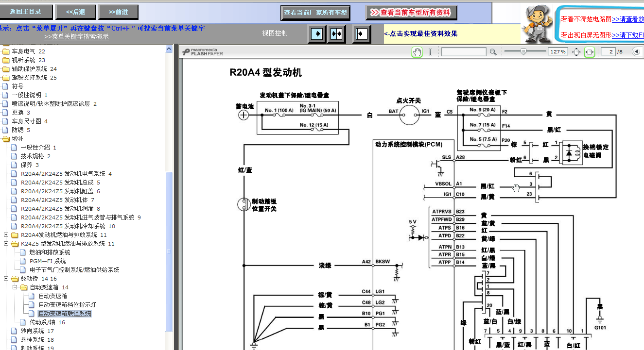Screen dimensions: 644x350
Task: Adjust the zoom level slider
Action: click(x=524, y=51)
